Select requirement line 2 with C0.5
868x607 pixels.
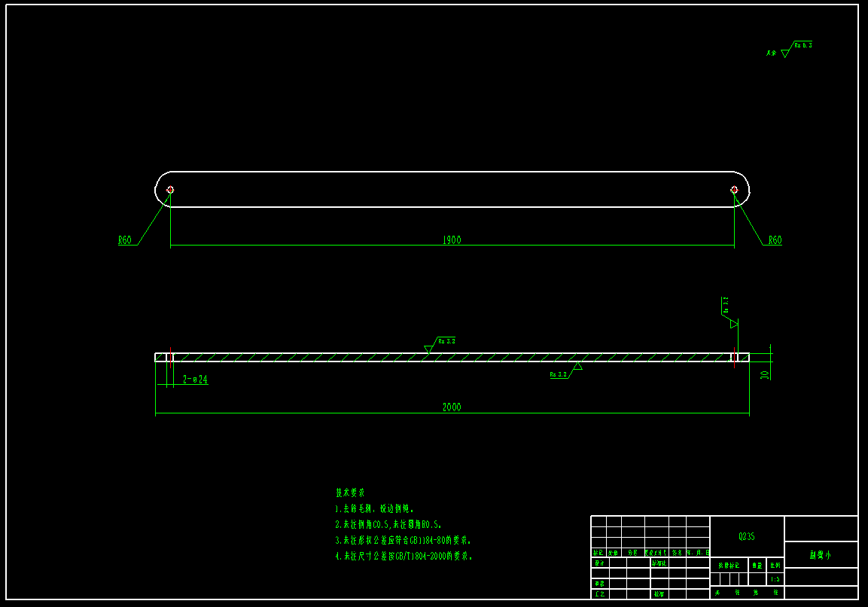388,524
